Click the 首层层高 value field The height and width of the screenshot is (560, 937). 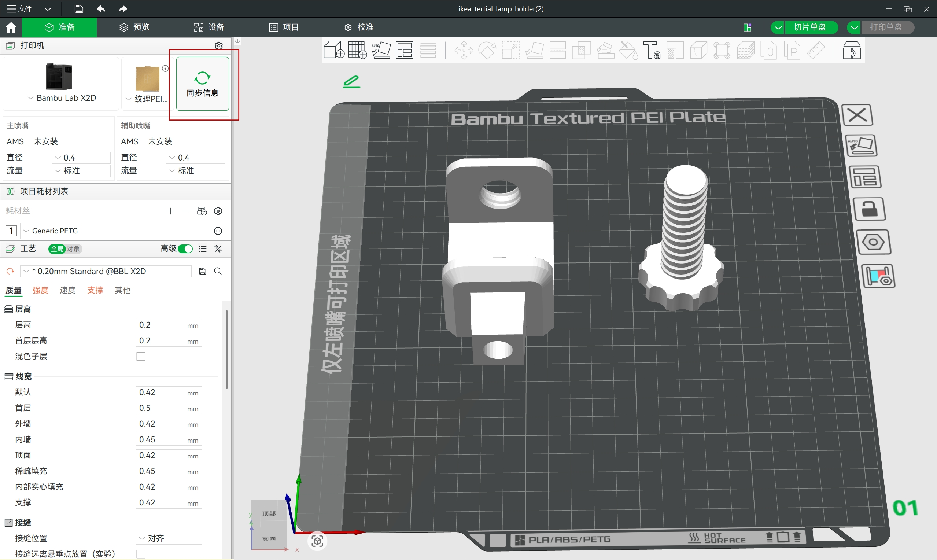[x=169, y=341]
